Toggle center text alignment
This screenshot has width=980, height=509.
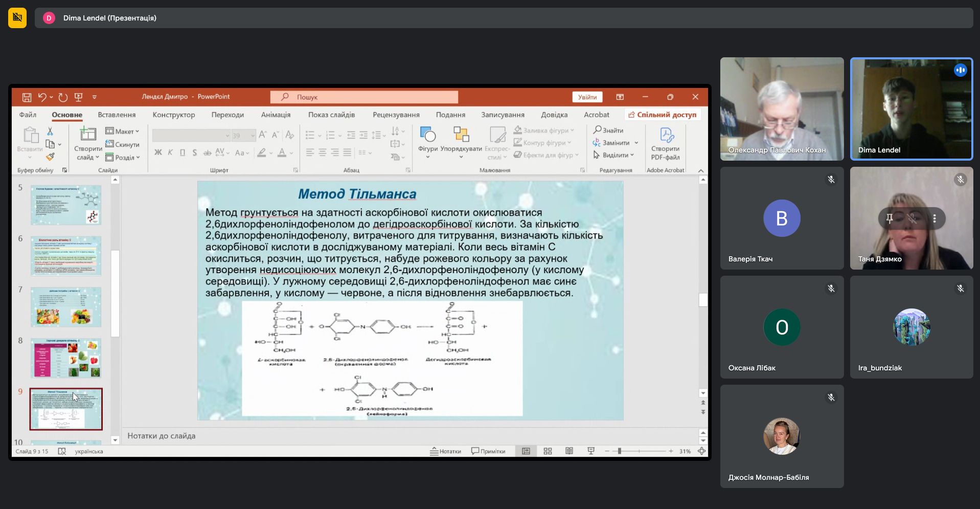pos(322,152)
